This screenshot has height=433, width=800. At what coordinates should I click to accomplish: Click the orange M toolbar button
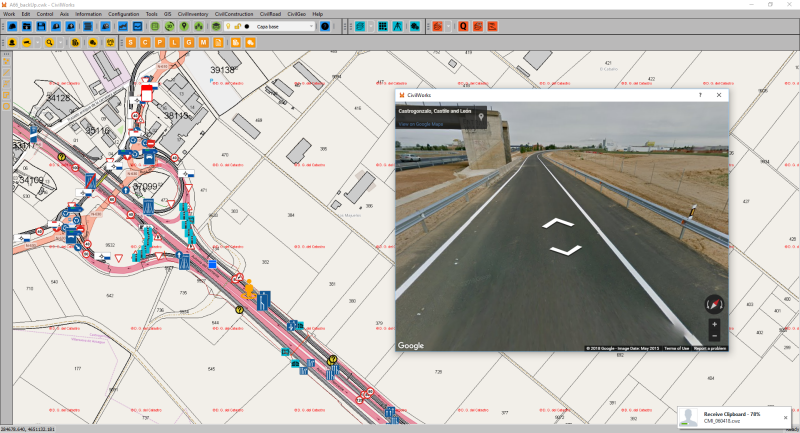204,43
